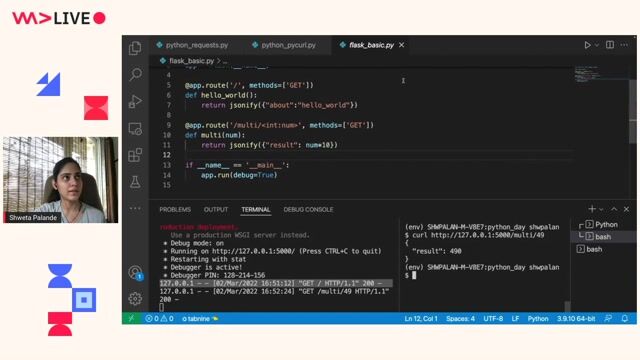The width and height of the screenshot is (640, 360).
Task: Select the TERMINAL panel tab
Action: tap(256, 209)
